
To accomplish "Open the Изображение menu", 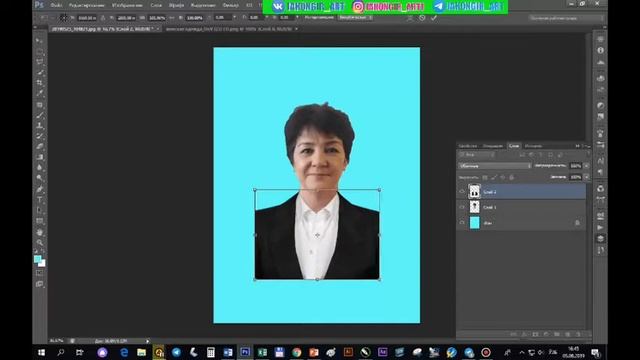I will [127, 5].
